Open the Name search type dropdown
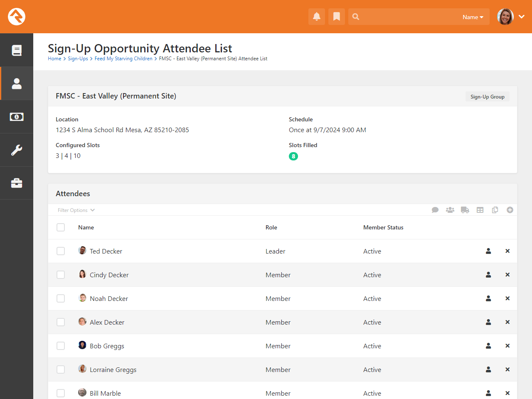Image resolution: width=532 pixels, height=399 pixels. pos(473,17)
